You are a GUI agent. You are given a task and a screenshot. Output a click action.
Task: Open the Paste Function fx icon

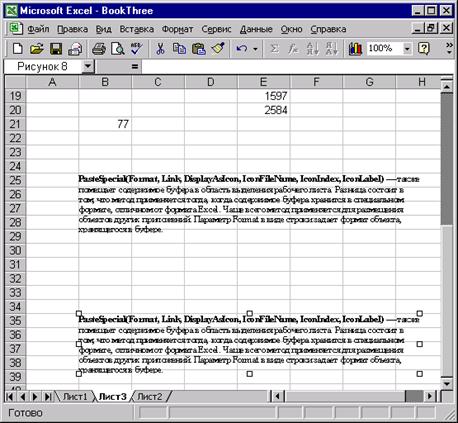pyautogui.click(x=293, y=49)
